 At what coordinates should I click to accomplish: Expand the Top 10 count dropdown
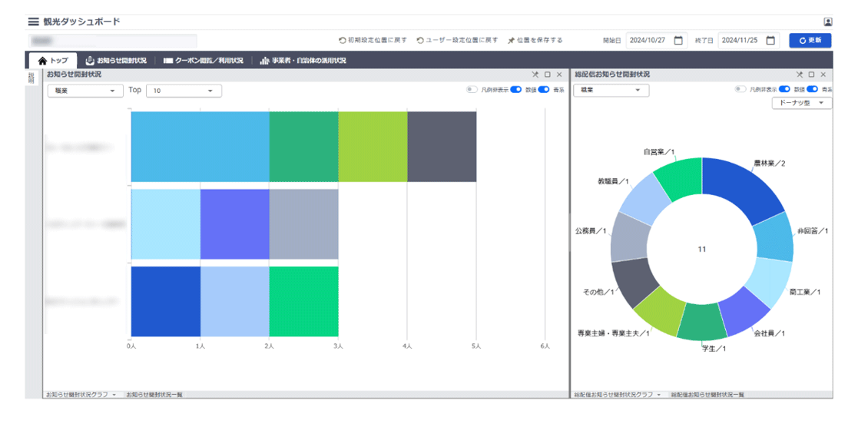coord(184,91)
